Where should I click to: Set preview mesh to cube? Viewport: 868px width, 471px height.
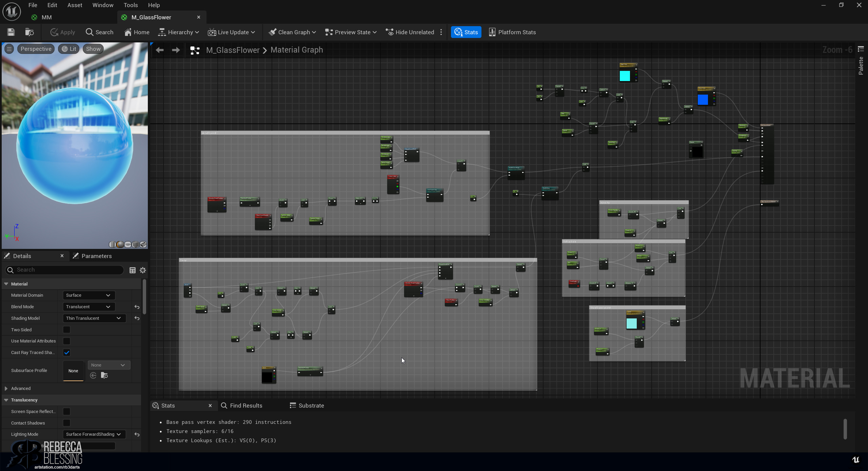click(x=136, y=244)
